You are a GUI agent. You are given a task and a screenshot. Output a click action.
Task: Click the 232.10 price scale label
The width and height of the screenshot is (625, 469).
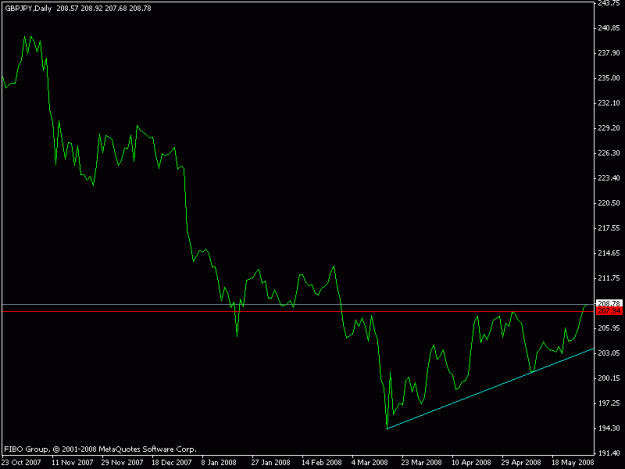(609, 103)
